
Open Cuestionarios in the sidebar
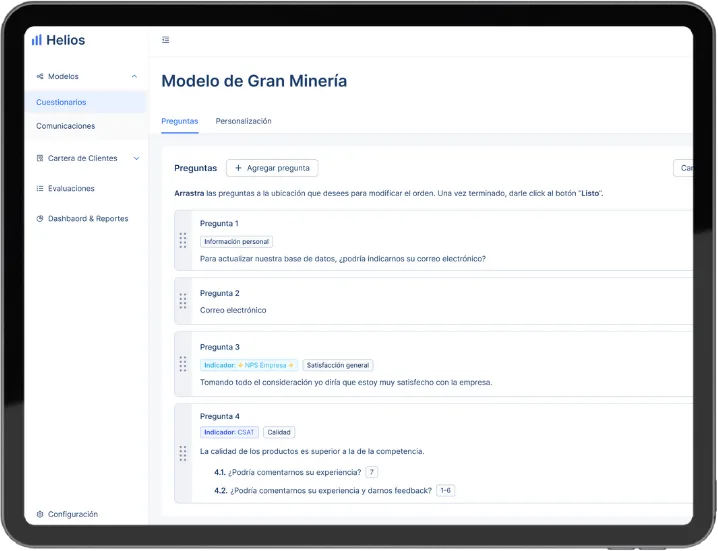[x=85, y=102]
